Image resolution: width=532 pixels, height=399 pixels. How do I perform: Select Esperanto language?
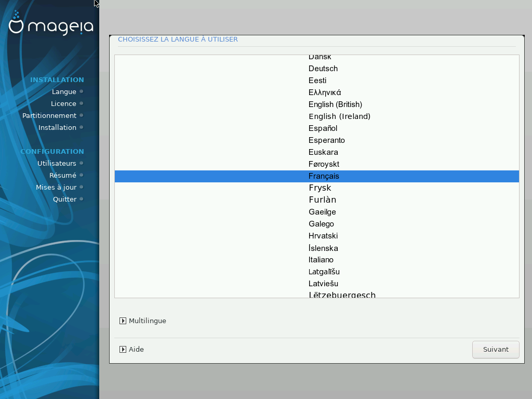coord(317,140)
